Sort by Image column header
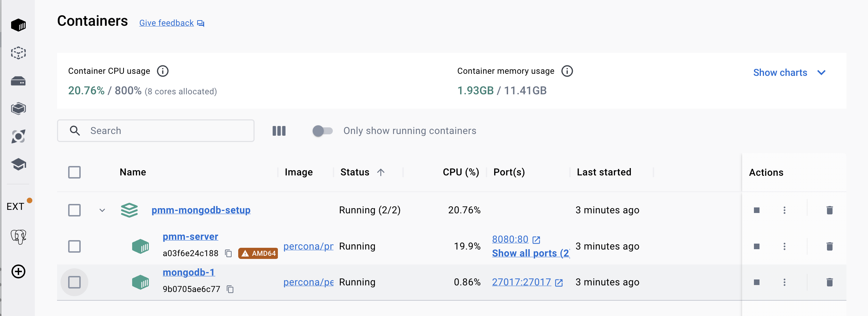Screen dimensions: 868x316 [299, 172]
